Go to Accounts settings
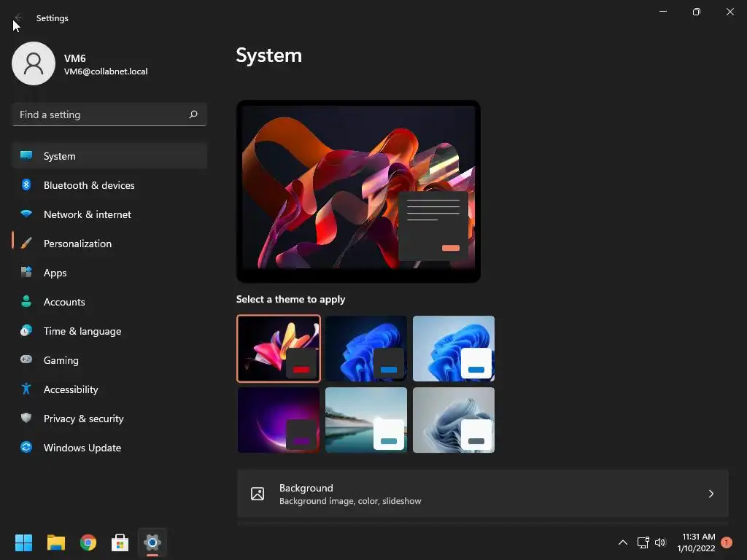The height and width of the screenshot is (560, 747). click(x=109, y=302)
